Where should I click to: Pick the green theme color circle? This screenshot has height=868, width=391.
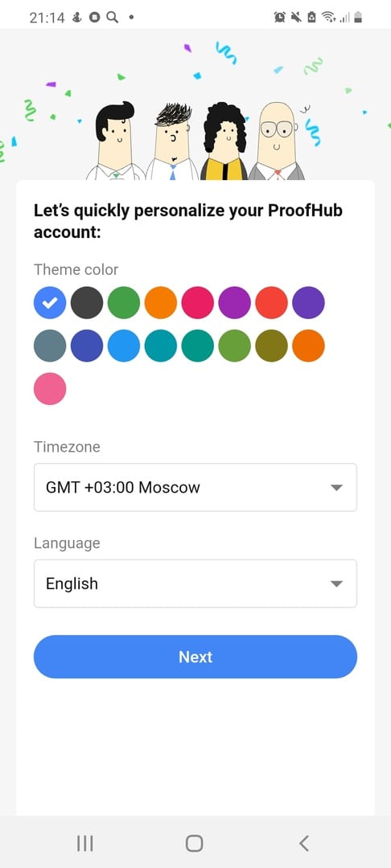[124, 302]
